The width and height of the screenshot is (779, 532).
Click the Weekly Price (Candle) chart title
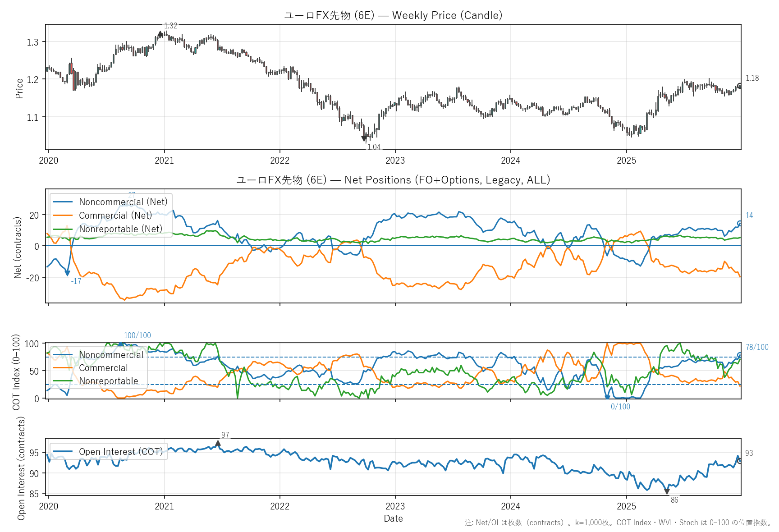tap(393, 15)
